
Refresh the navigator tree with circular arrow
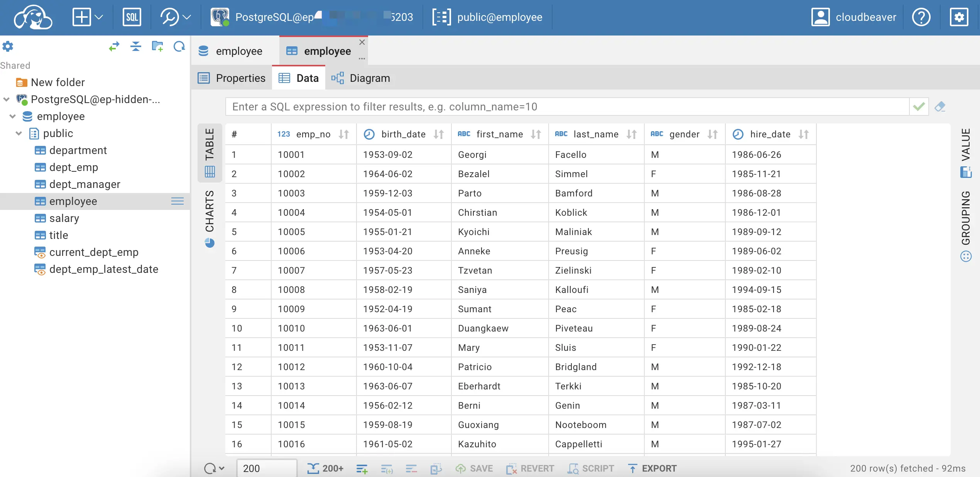click(179, 47)
